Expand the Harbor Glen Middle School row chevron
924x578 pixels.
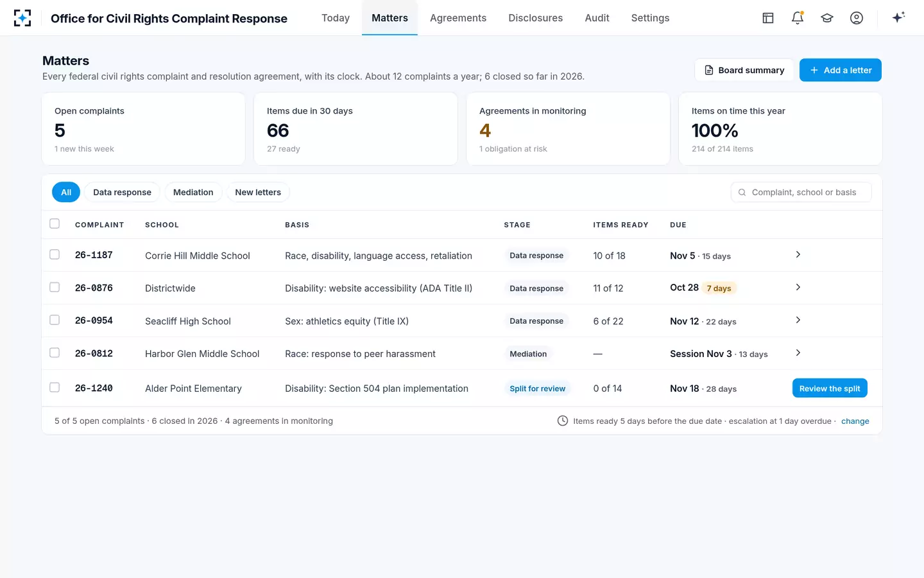[x=798, y=353]
